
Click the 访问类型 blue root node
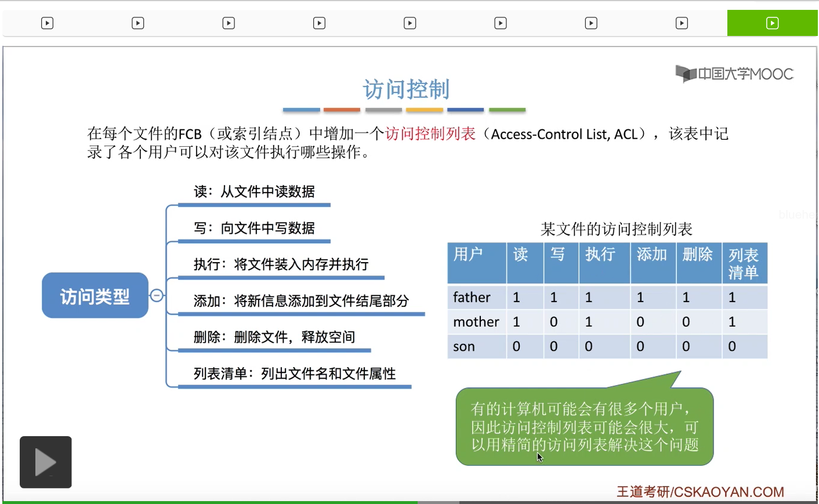(x=95, y=295)
